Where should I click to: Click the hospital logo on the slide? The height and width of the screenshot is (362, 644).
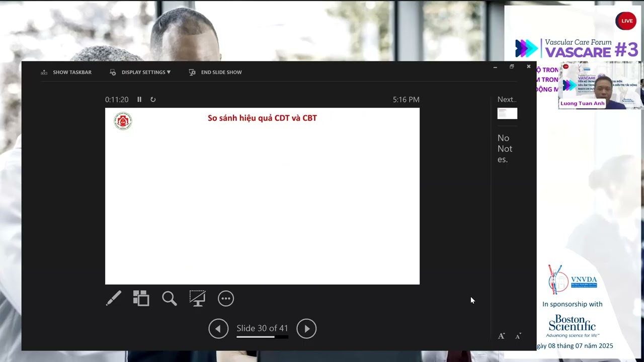123,121
